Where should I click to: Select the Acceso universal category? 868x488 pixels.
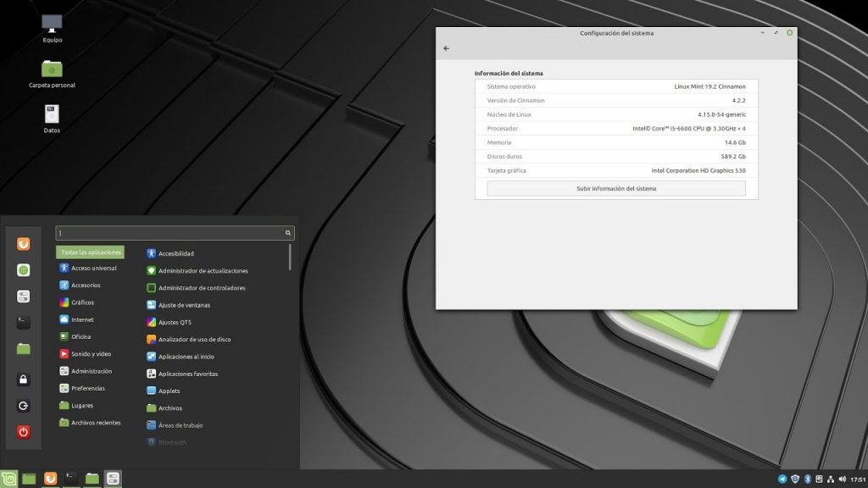tap(90, 268)
